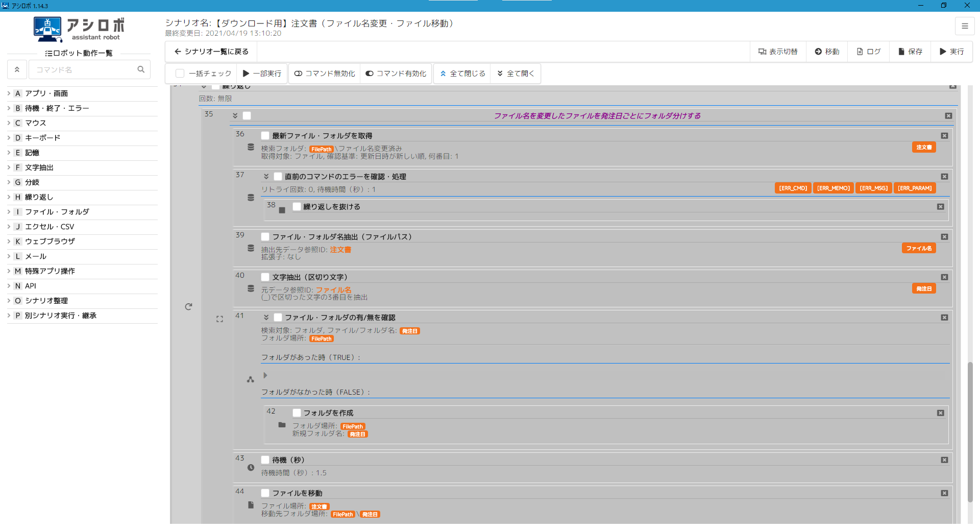
Task: Click the fullscreen brackets icon near step 41
Action: [x=219, y=319]
